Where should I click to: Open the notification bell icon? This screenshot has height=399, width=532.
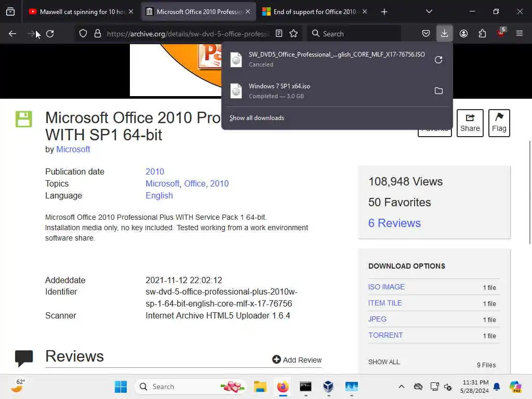pos(497,387)
